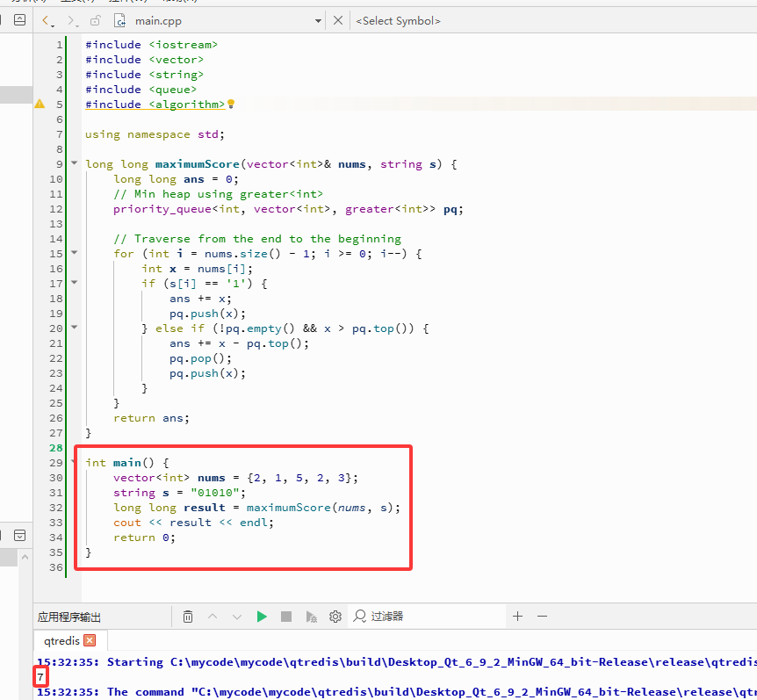Open the main.cpp open-documents dropdown
The height and width of the screenshot is (700, 757).
click(x=318, y=21)
